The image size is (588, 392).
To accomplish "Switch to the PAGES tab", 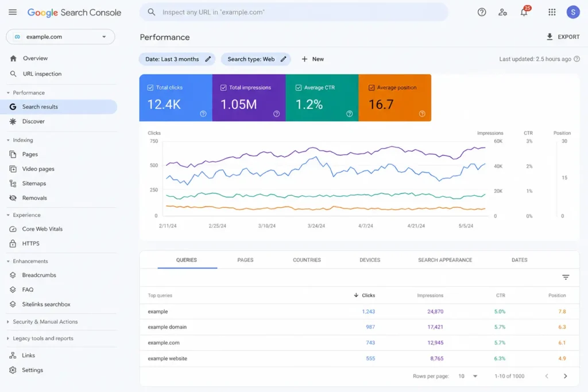I will pyautogui.click(x=245, y=260).
